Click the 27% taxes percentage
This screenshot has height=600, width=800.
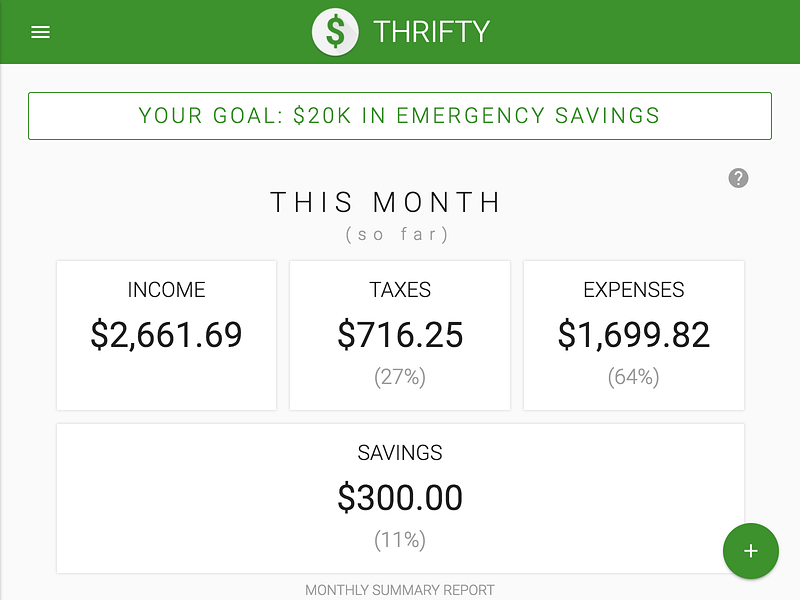[400, 377]
